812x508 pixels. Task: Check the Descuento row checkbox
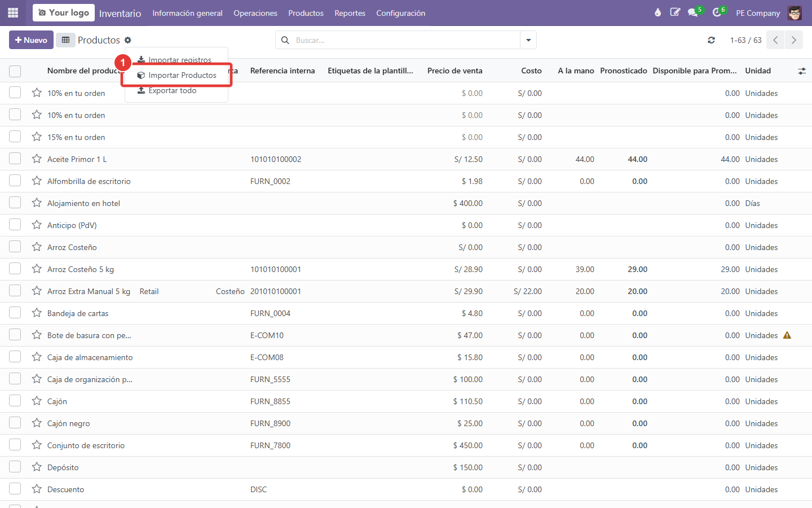15,489
